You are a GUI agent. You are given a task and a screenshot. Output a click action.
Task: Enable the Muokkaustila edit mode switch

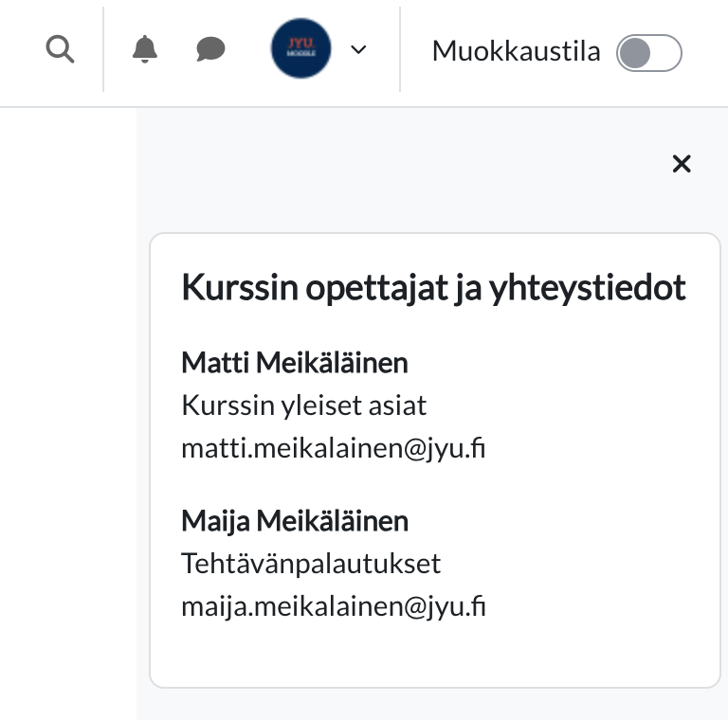[648, 52]
